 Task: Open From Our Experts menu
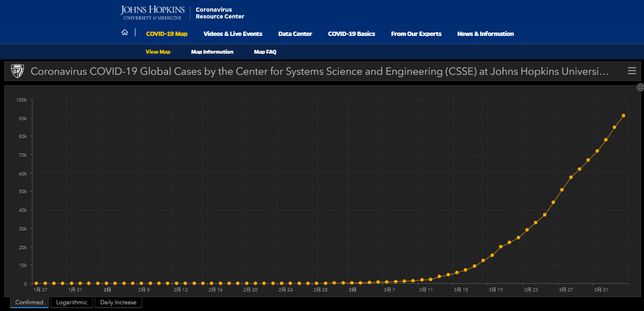[x=416, y=34]
